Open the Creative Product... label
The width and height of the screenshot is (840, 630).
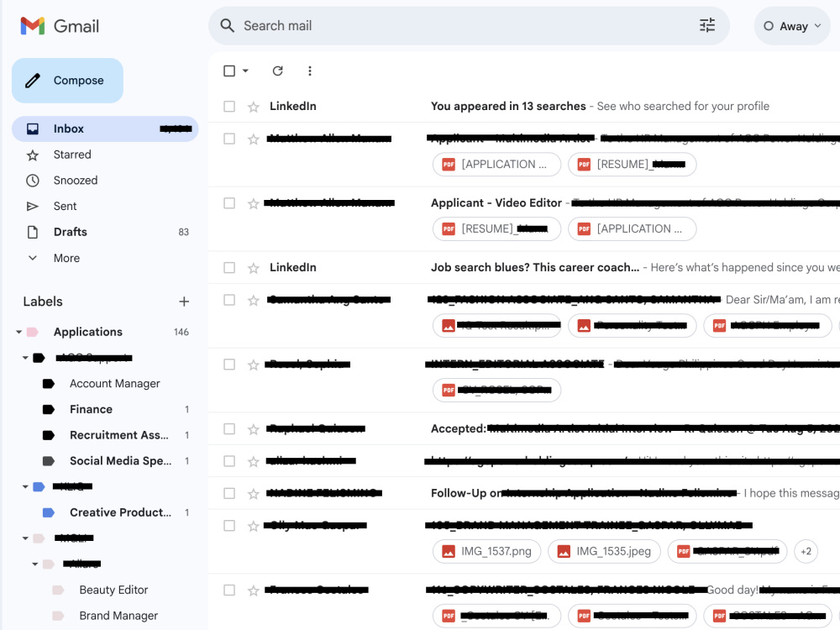120,512
